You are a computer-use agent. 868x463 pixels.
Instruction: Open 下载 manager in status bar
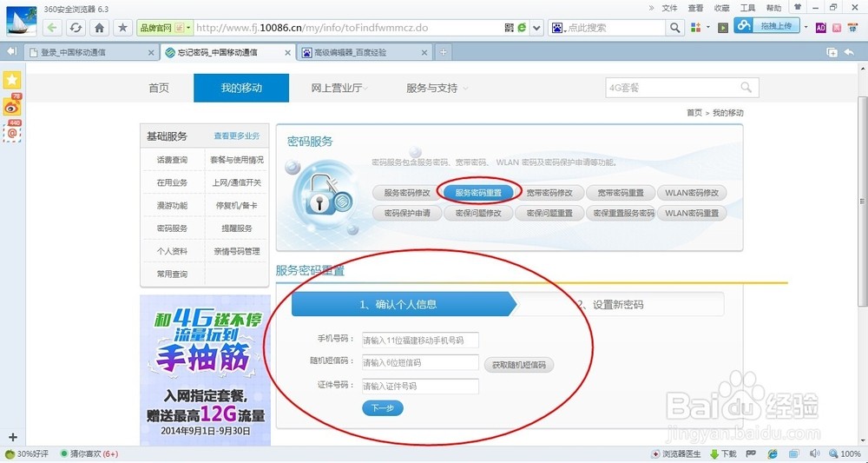[x=723, y=454]
